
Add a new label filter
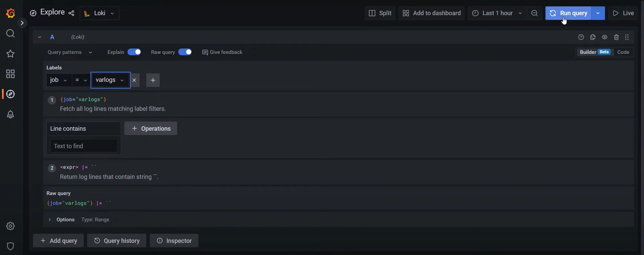tap(153, 80)
